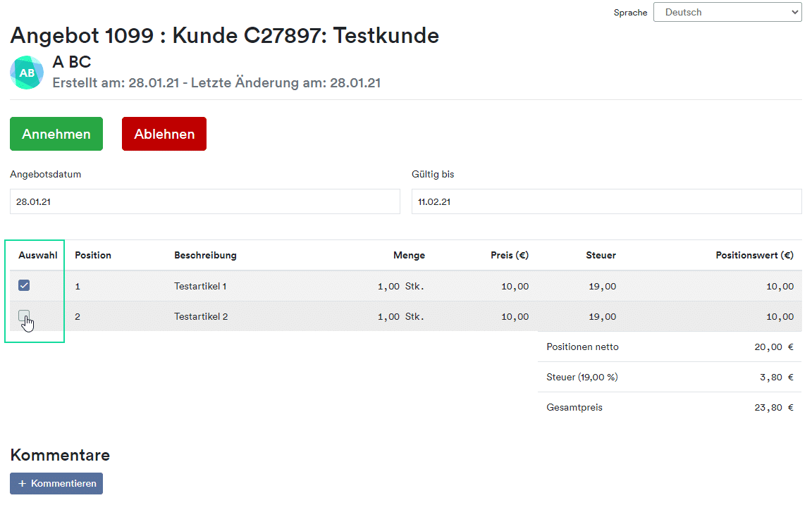Open the Sprache language dropdown
Image resolution: width=812 pixels, height=505 pixels.
(727, 12)
